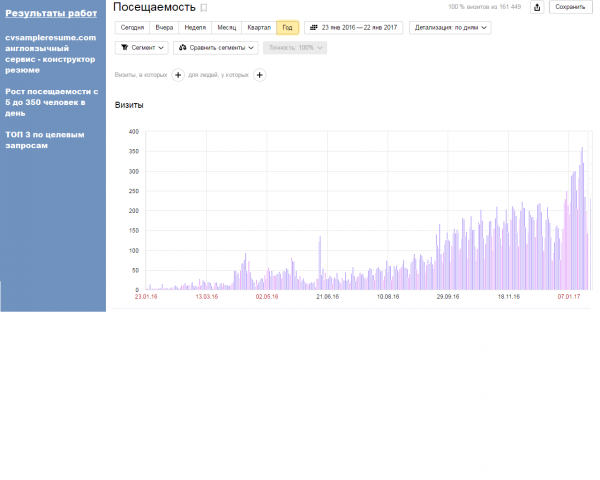600x480 pixels.
Task: Open the Детализация: по дням dropdown
Action: point(450,28)
